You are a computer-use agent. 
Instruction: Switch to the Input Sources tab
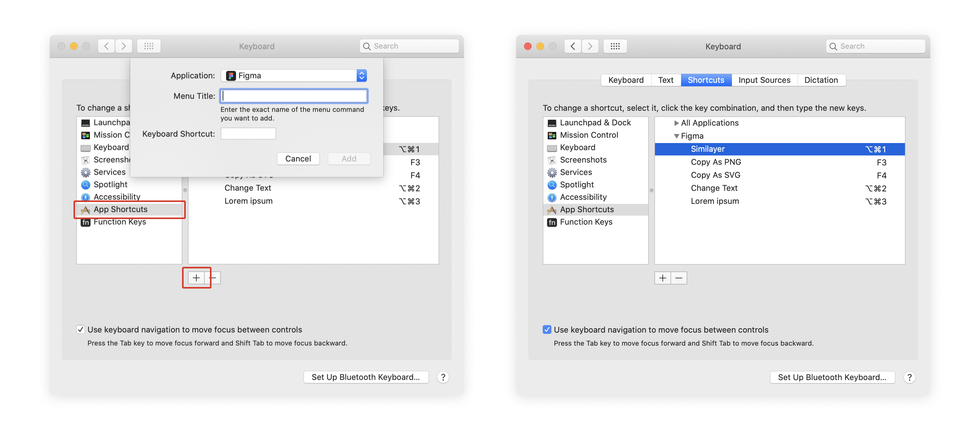coord(764,80)
